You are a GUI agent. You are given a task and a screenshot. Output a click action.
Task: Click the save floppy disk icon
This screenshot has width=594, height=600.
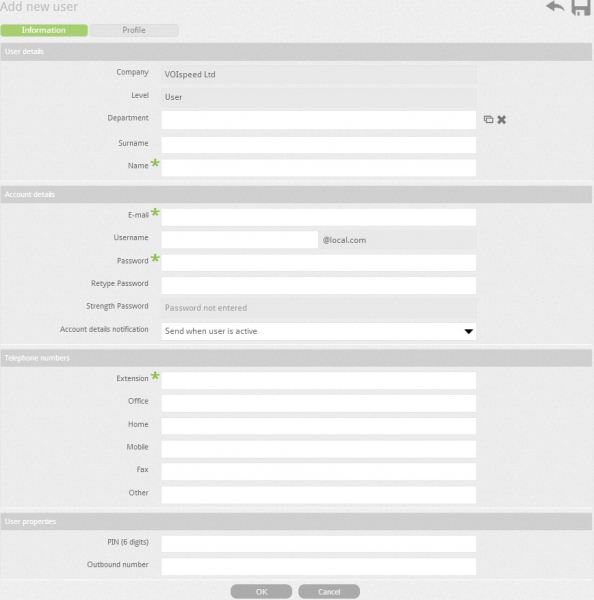(x=581, y=8)
